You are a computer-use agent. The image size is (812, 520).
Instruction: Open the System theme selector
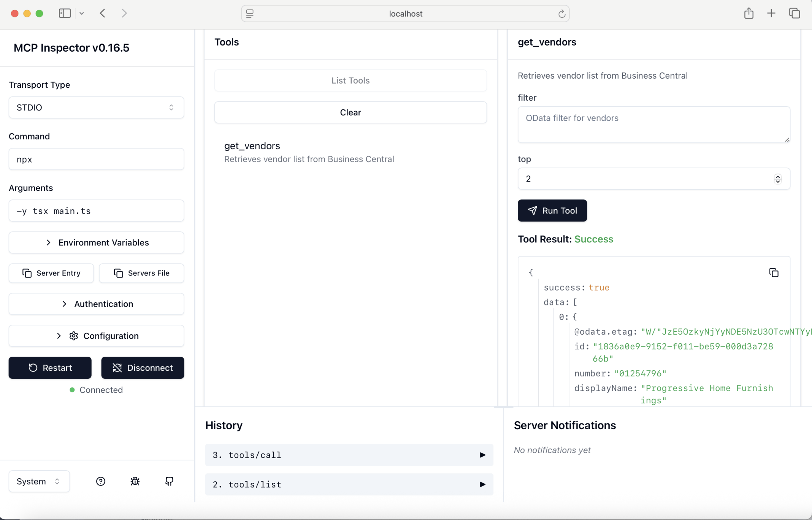(38, 481)
